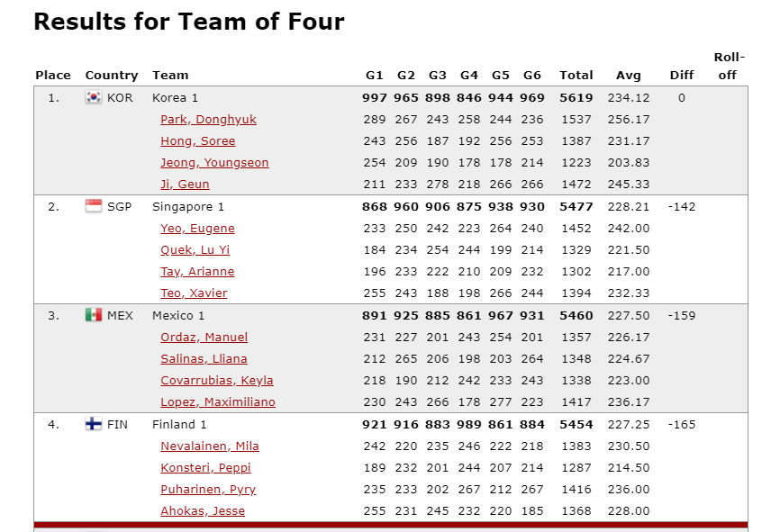Open Nevalainen, Mila player link

click(x=210, y=446)
